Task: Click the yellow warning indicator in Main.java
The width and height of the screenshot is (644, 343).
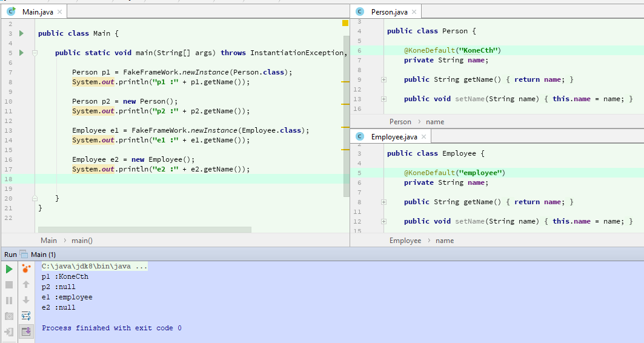Action: click(x=345, y=23)
